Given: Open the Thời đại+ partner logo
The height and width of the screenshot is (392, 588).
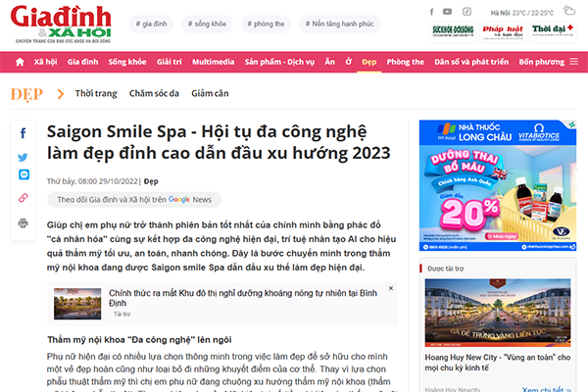Looking at the screenshot, I should [553, 32].
